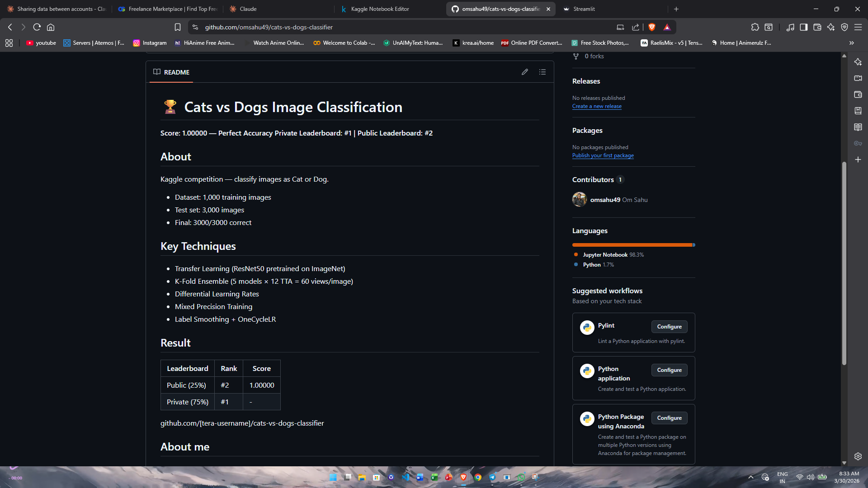This screenshot has width=868, height=488.
Task: Click the share page icon in address bar
Action: coord(636,27)
